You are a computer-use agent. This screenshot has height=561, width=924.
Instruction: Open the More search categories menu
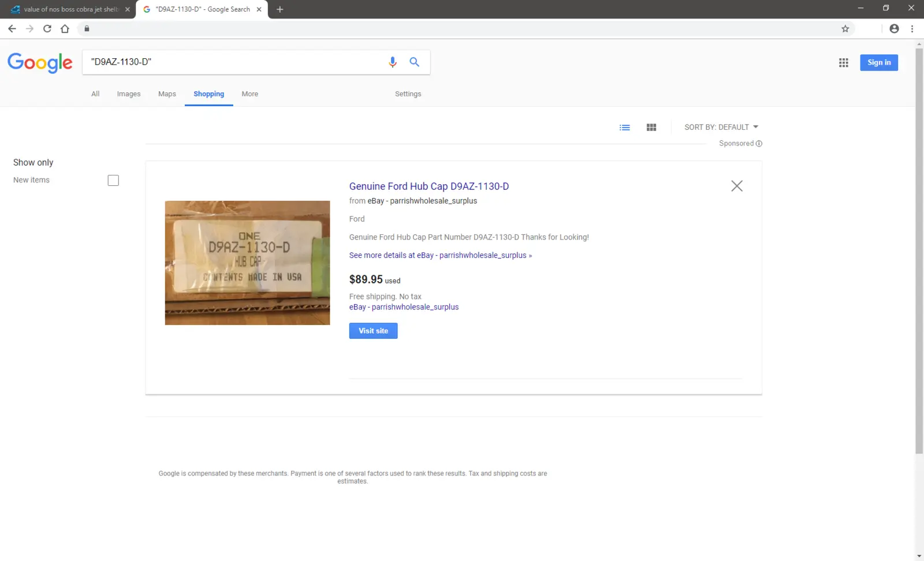pyautogui.click(x=250, y=94)
